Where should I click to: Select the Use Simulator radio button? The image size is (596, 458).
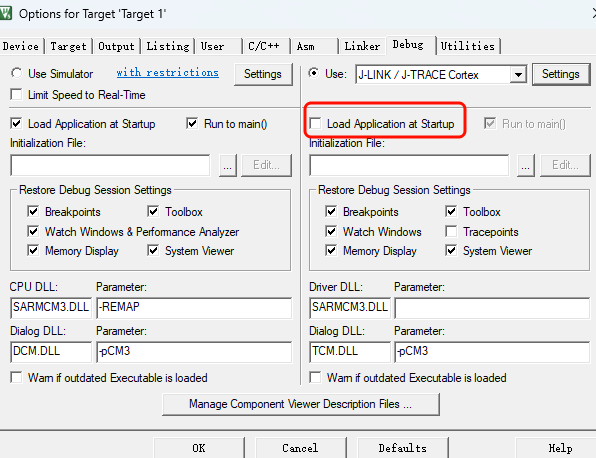coord(17,73)
